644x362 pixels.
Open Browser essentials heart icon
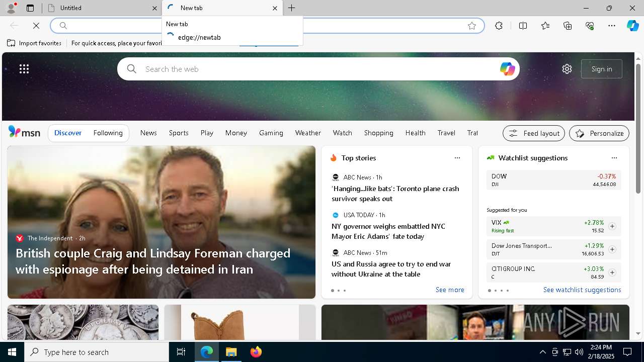click(x=590, y=26)
